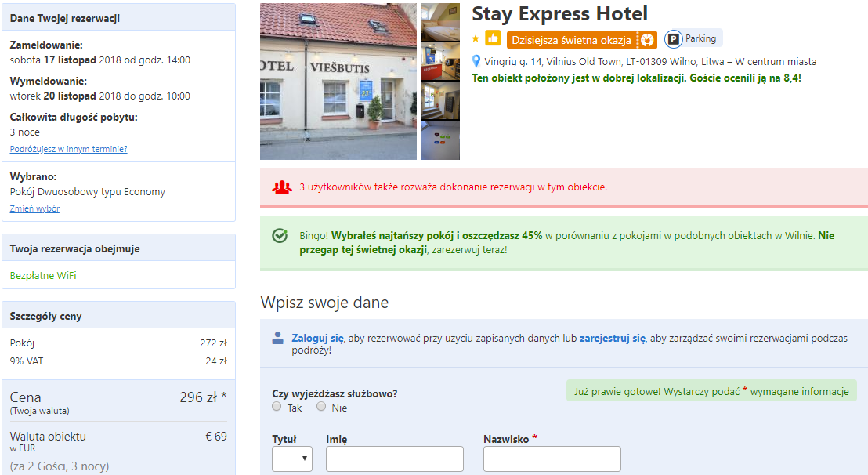Click the map pin location icon
Viewport: 868px width, 475px height.
(x=476, y=61)
